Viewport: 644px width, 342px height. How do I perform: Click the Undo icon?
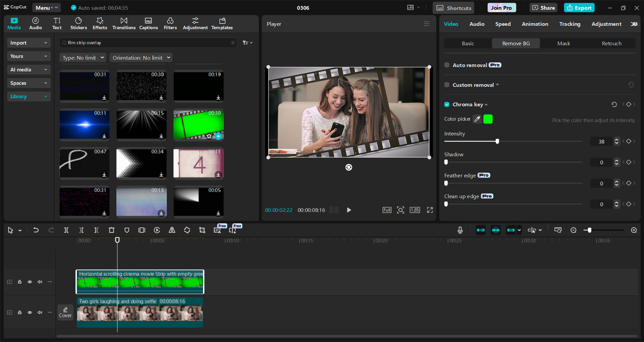pyautogui.click(x=36, y=230)
